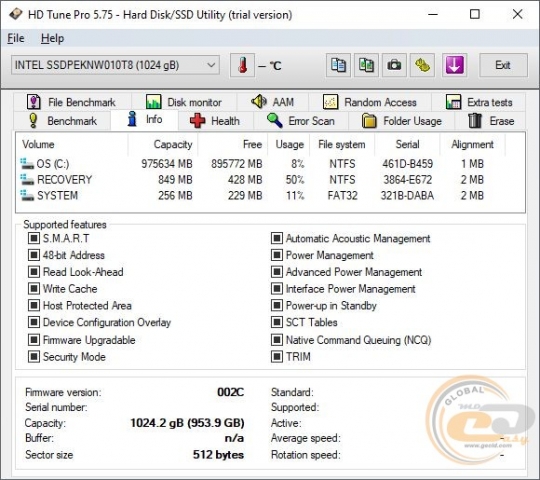Sort by the Free column header
Viewport: 540px width, 480px height.
click(x=232, y=144)
